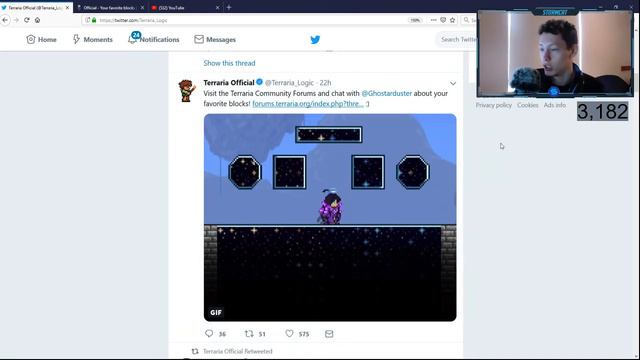640x360 pixels.
Task: Click the Home bird-house icon
Action: [31, 39]
